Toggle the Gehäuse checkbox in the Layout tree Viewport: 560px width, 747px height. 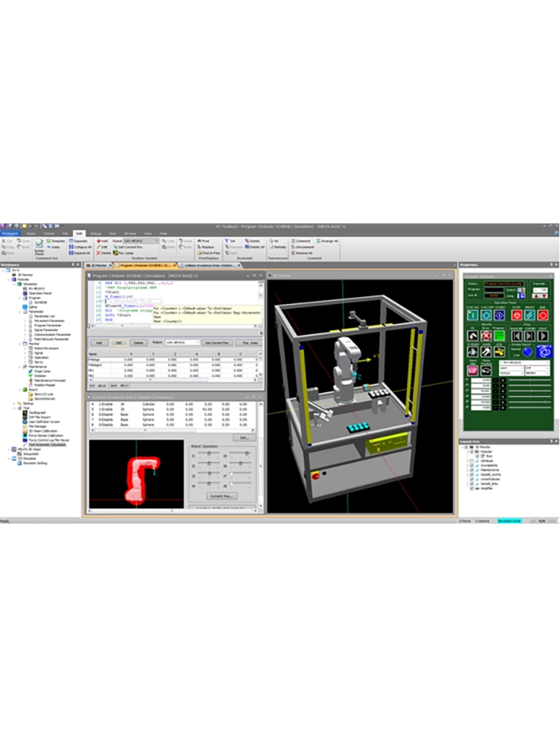pos(472,461)
